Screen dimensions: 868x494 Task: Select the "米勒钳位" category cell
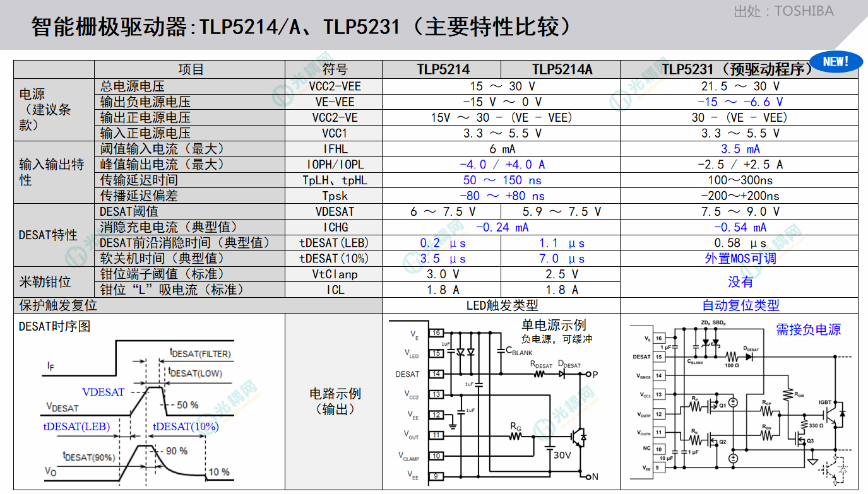click(54, 282)
